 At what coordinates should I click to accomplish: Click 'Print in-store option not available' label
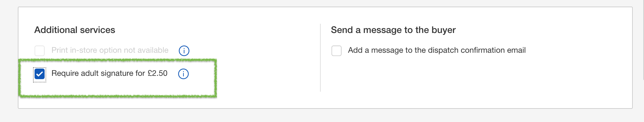(110, 50)
